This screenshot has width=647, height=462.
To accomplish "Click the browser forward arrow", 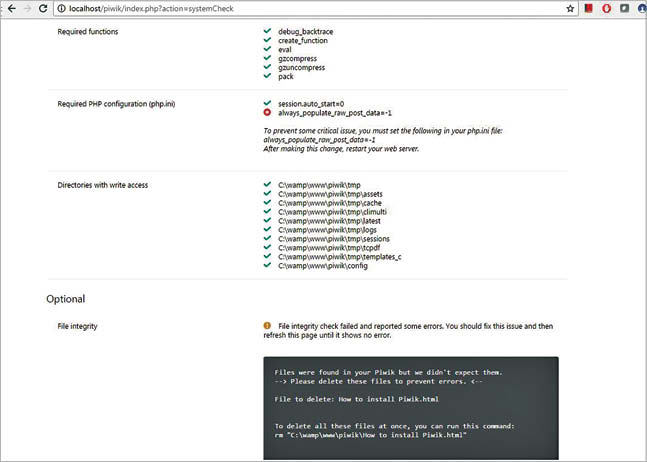I will (26, 8).
